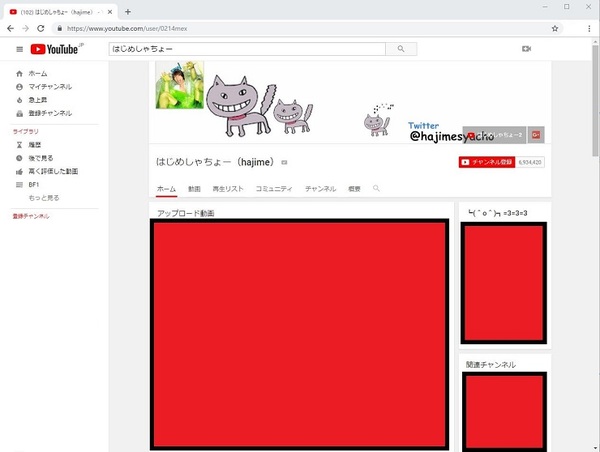Open 履歴 history in the sidebar
600x452 pixels.
(29, 145)
